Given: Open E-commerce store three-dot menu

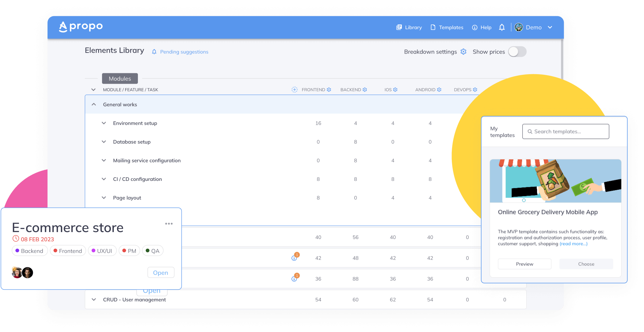Looking at the screenshot, I should (169, 224).
